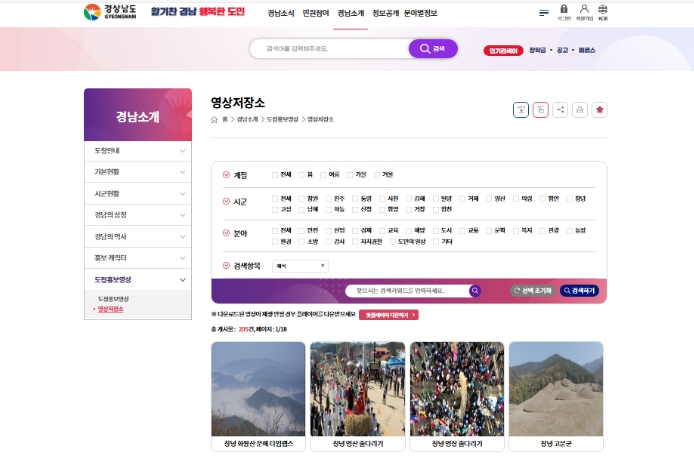Expand the 경남의 역사 sidebar section
The image size is (694, 456).
(136, 236)
